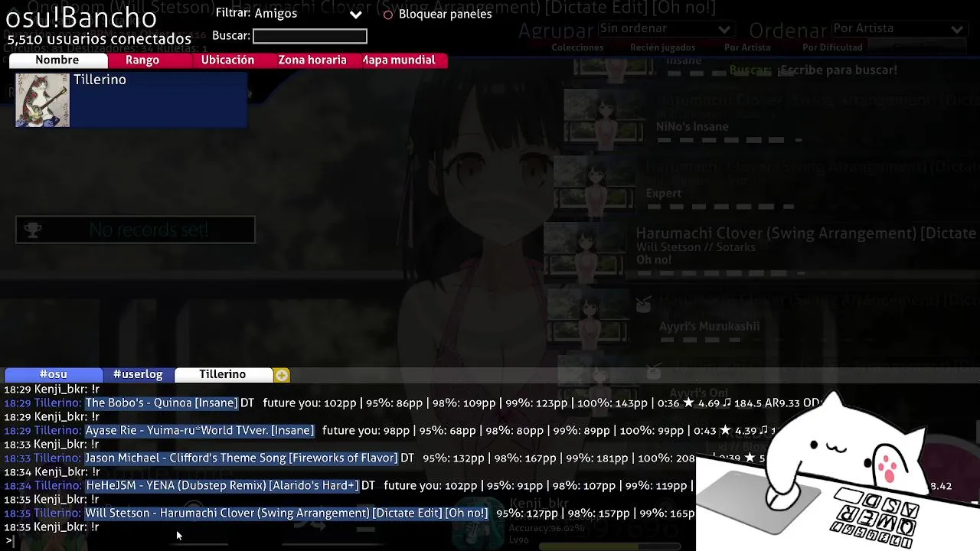Click the osu!Bancho title
Screen dimensions: 980x551
click(x=81, y=17)
